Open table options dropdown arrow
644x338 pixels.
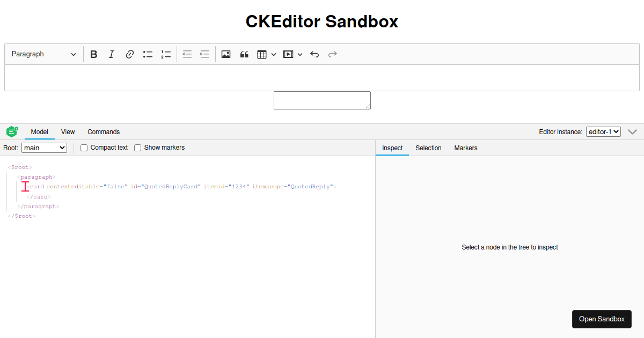[x=274, y=54]
